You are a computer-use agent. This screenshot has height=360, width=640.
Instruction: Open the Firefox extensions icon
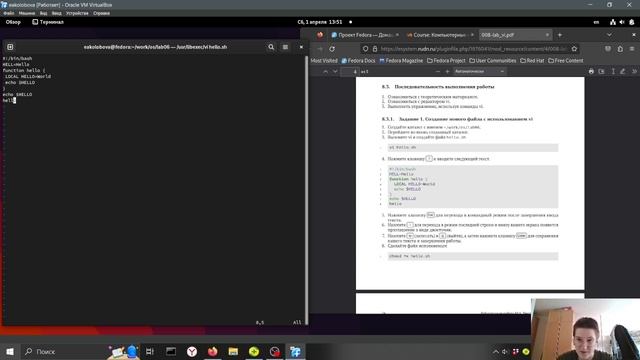click(x=620, y=49)
